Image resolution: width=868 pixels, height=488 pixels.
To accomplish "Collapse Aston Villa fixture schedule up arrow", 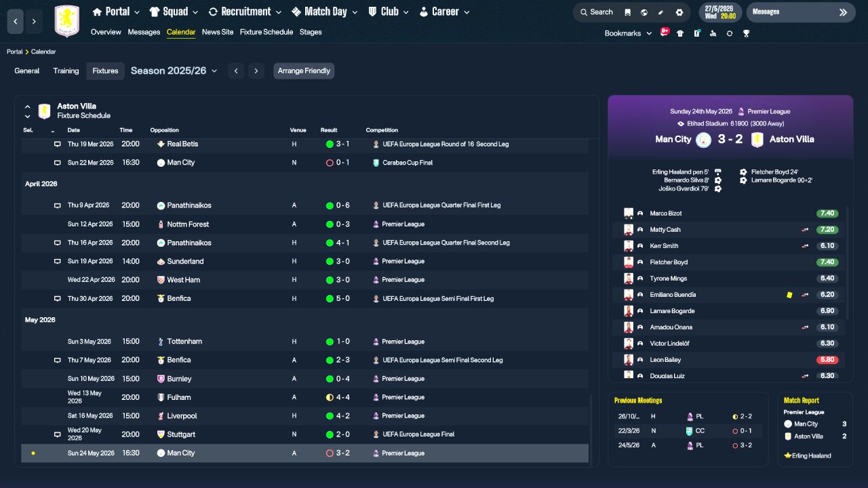I will point(28,106).
